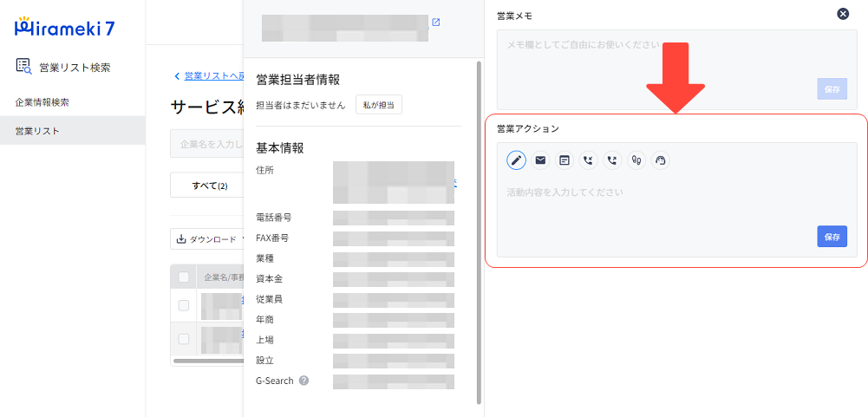Click the 住所 label
Screen dimensions: 868x417
click(x=264, y=170)
